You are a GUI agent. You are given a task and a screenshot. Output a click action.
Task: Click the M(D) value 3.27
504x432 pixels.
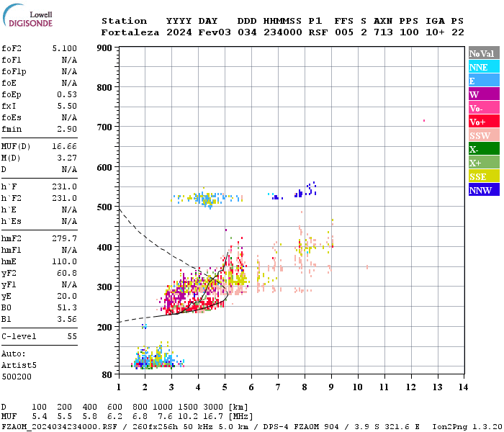pyautogui.click(x=67, y=158)
